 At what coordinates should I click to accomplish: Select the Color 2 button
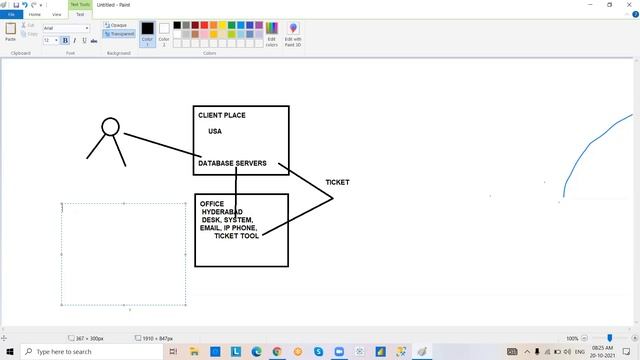tap(164, 34)
